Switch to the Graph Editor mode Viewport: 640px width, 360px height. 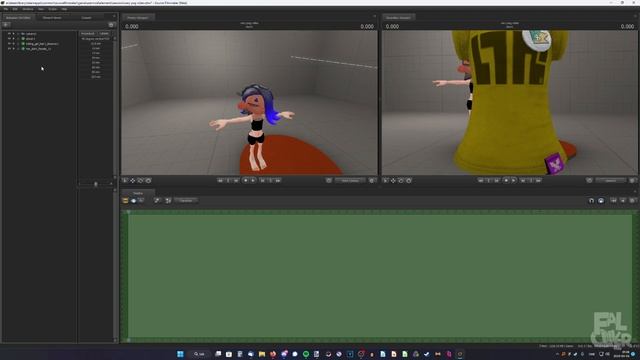[x=141, y=200]
